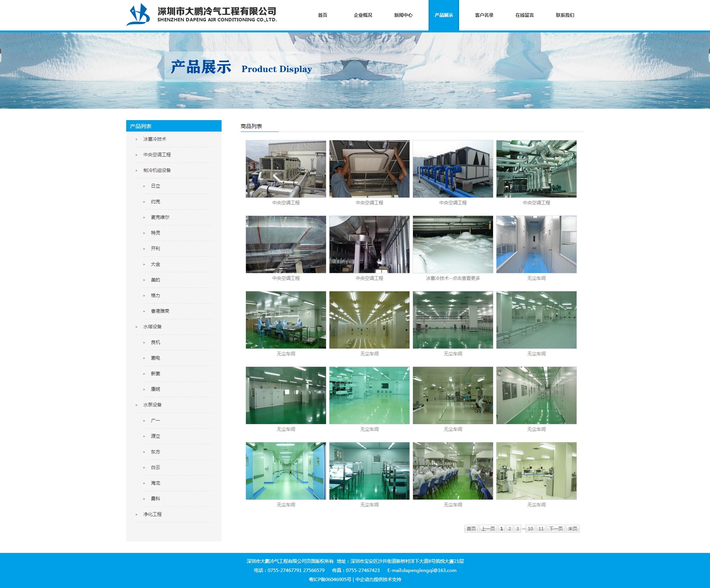
Task: Open the 日立 subcategory
Action: click(156, 186)
